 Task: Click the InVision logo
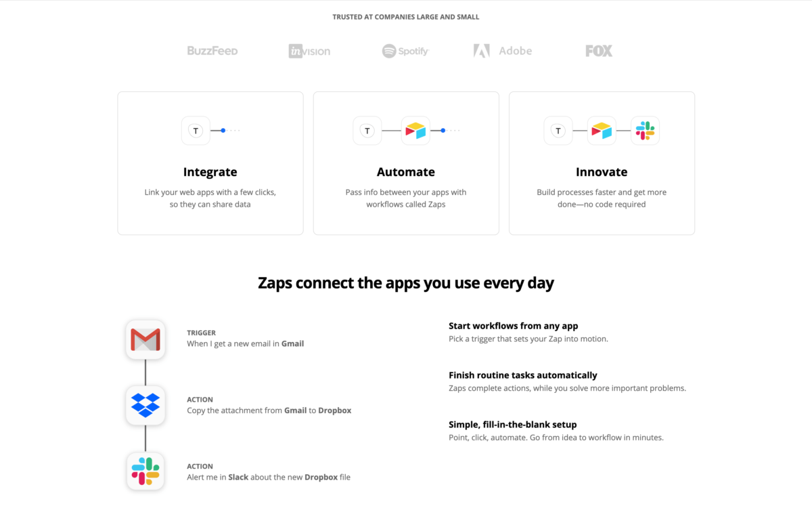[309, 51]
